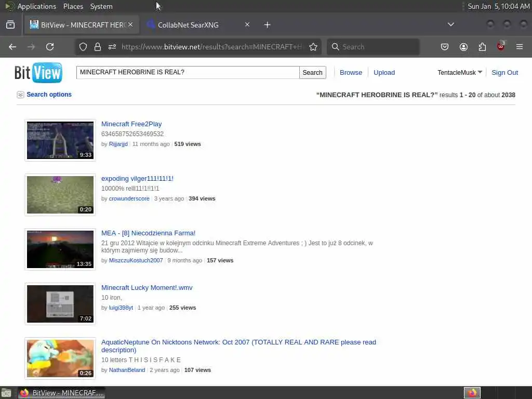
Task: Expand Search options
Action: tap(45, 95)
